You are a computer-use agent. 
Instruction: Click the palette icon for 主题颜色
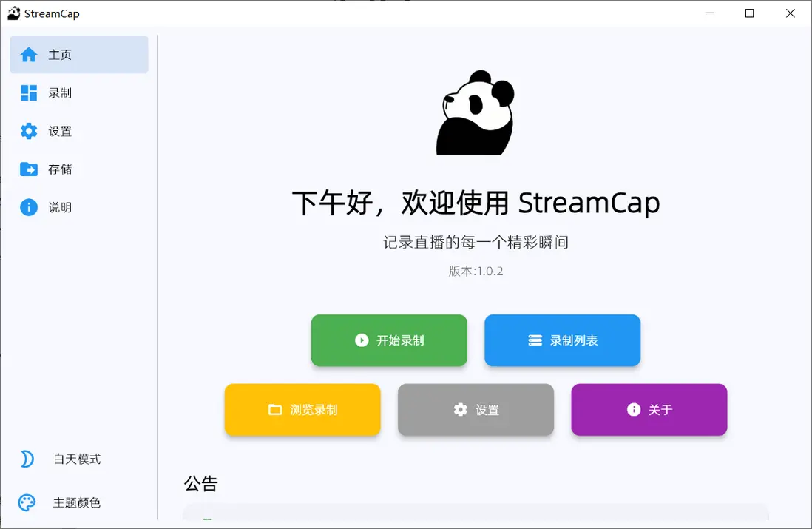pos(27,502)
